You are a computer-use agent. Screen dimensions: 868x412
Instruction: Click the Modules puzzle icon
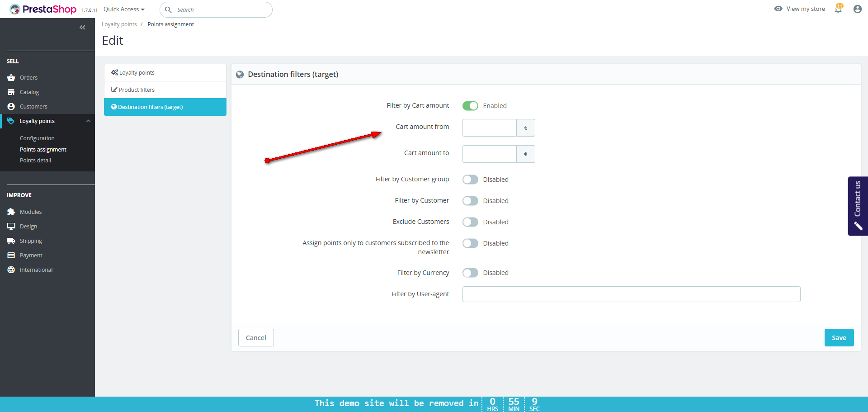[11, 212]
